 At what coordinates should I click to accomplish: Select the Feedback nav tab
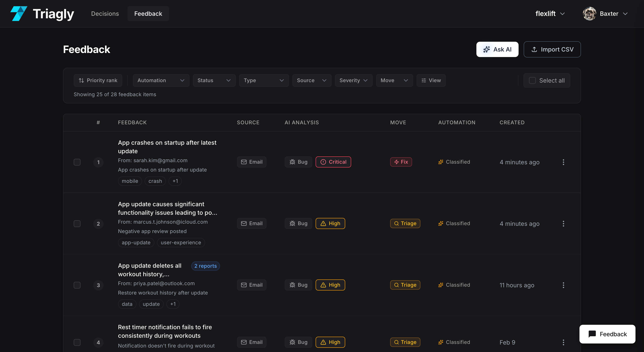click(x=148, y=14)
